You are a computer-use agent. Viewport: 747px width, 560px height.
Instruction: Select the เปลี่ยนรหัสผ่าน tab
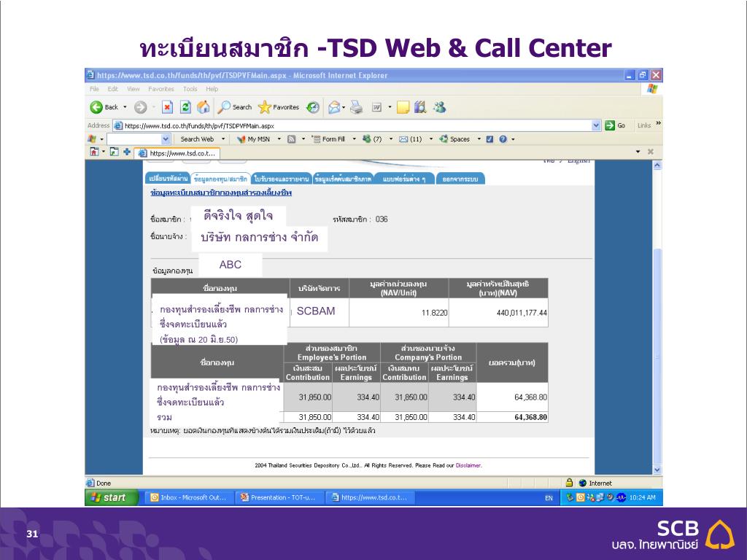tap(167, 179)
